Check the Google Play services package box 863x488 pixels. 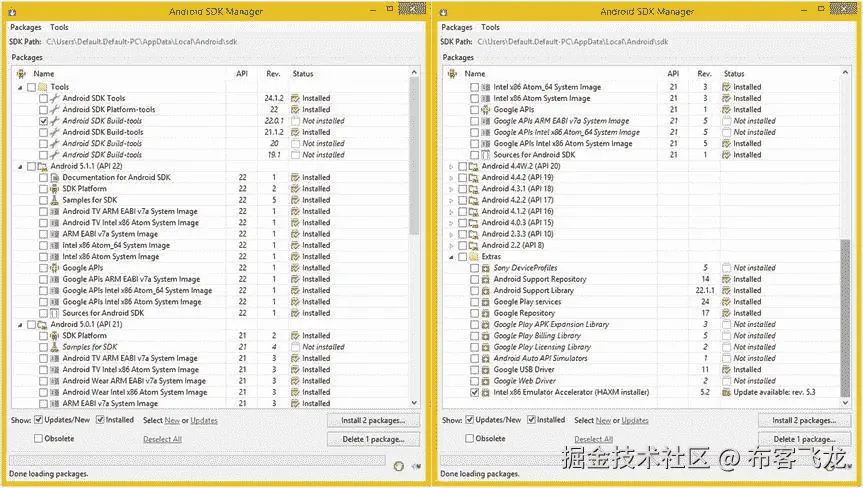click(474, 301)
